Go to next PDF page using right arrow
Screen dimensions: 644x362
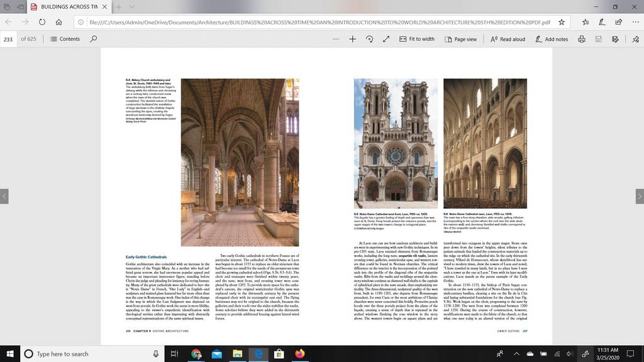point(640,196)
